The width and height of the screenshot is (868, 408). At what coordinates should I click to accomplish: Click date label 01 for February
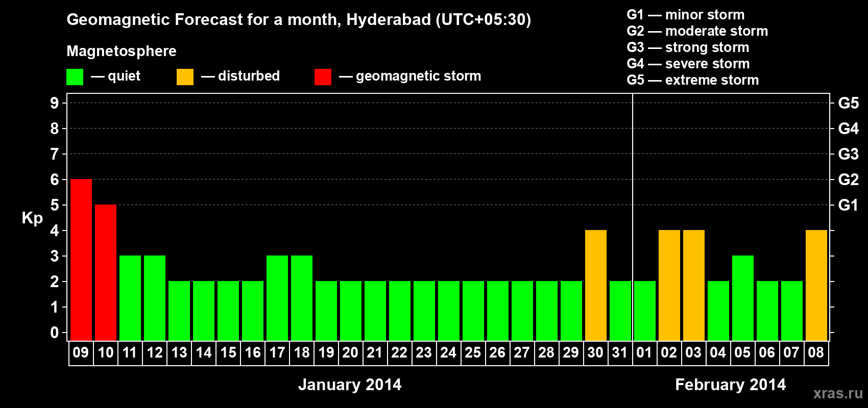click(x=644, y=353)
